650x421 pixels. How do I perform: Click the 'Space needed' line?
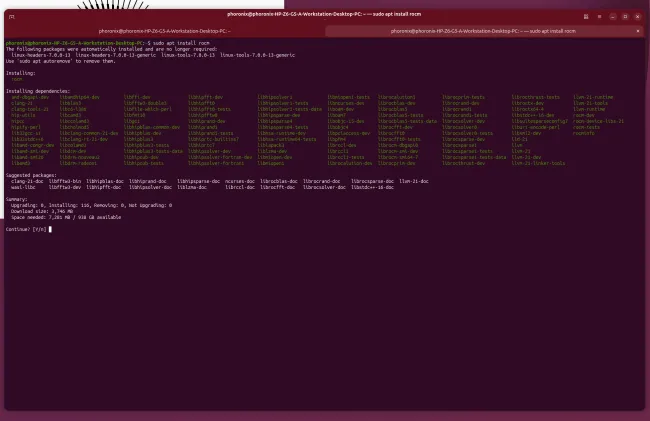[66, 217]
